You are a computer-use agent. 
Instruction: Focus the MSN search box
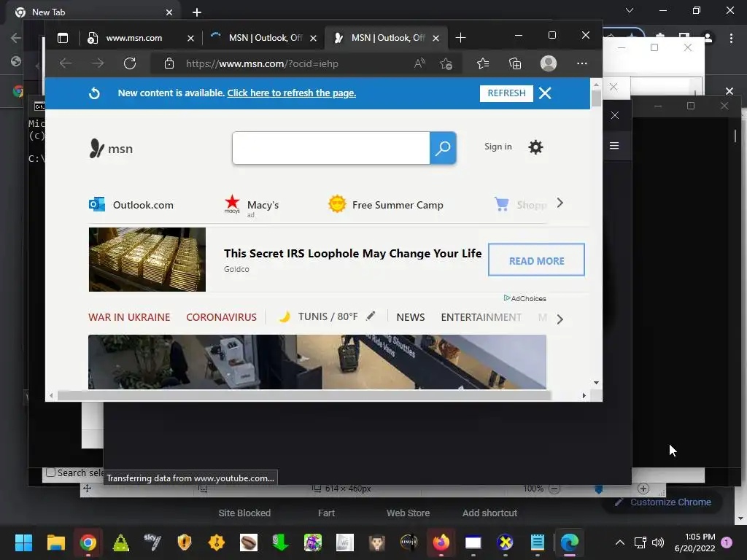click(x=331, y=148)
